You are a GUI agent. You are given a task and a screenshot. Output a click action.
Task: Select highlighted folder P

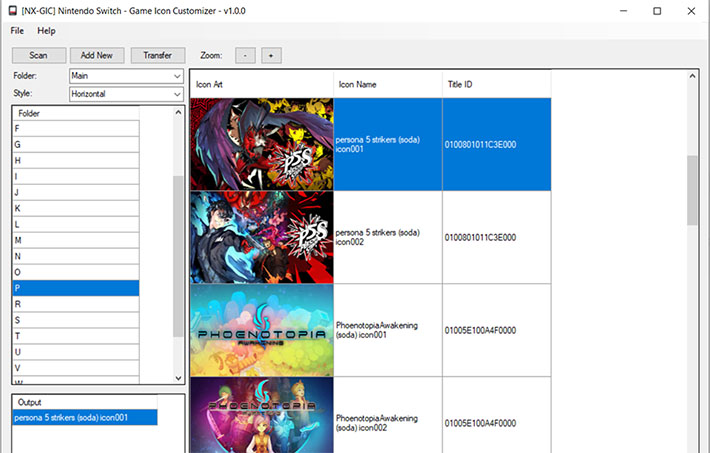click(76, 288)
